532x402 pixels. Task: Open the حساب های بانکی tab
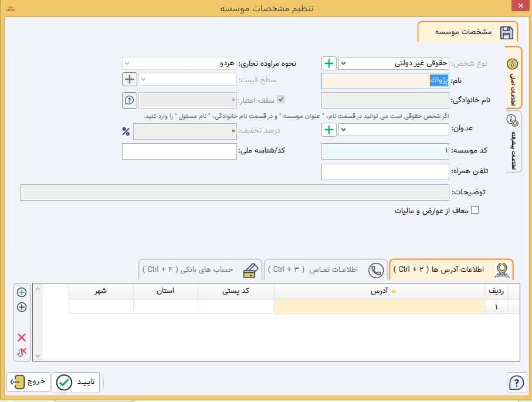click(x=200, y=270)
